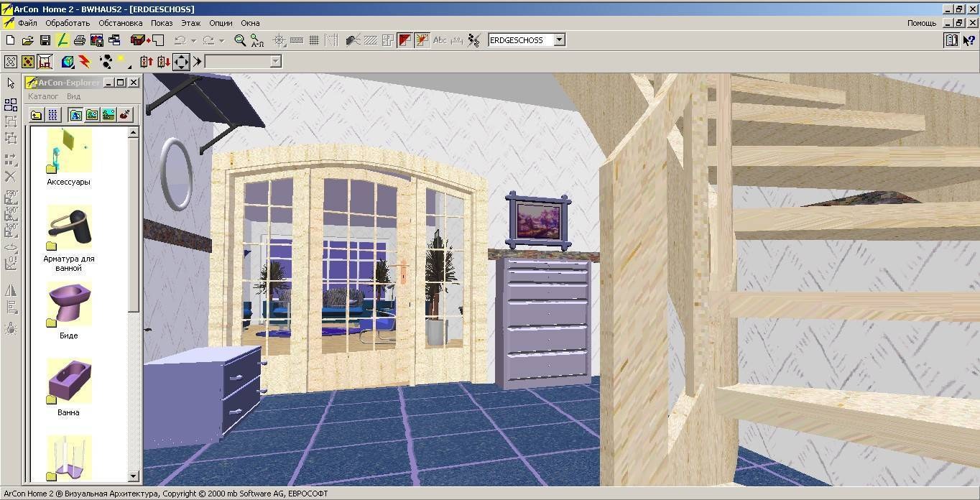Click the Save diskette icon
The width and height of the screenshot is (980, 500).
point(45,40)
